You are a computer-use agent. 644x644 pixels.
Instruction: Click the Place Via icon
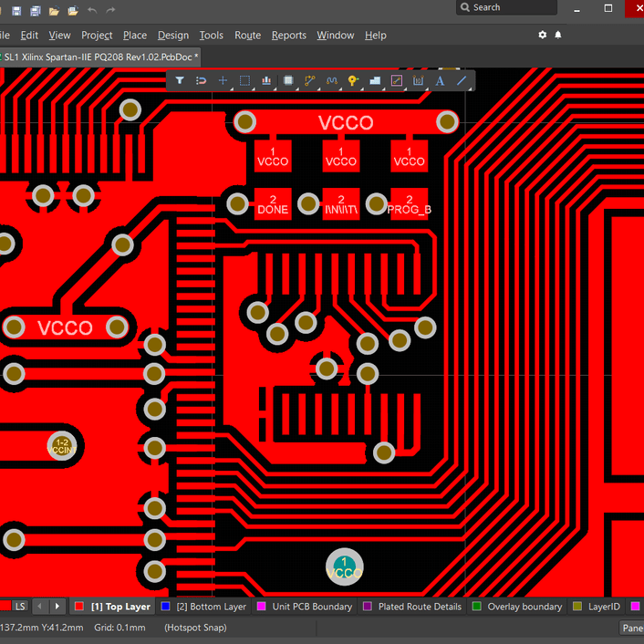353,80
